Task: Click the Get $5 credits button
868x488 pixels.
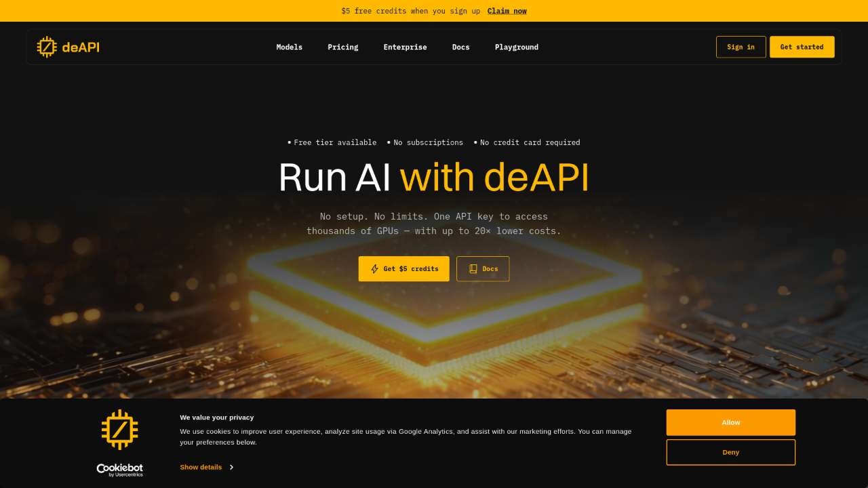Action: tap(404, 269)
